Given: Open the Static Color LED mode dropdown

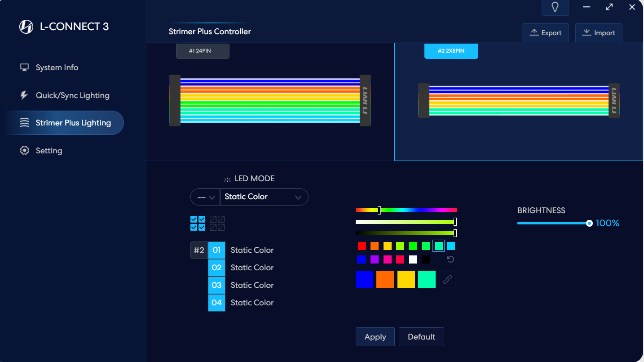Looking at the screenshot, I should 264,197.
